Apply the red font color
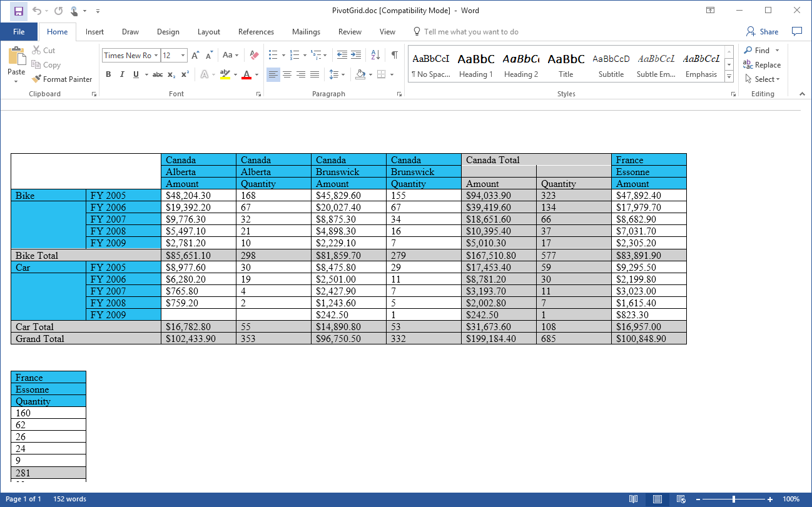 (x=246, y=74)
